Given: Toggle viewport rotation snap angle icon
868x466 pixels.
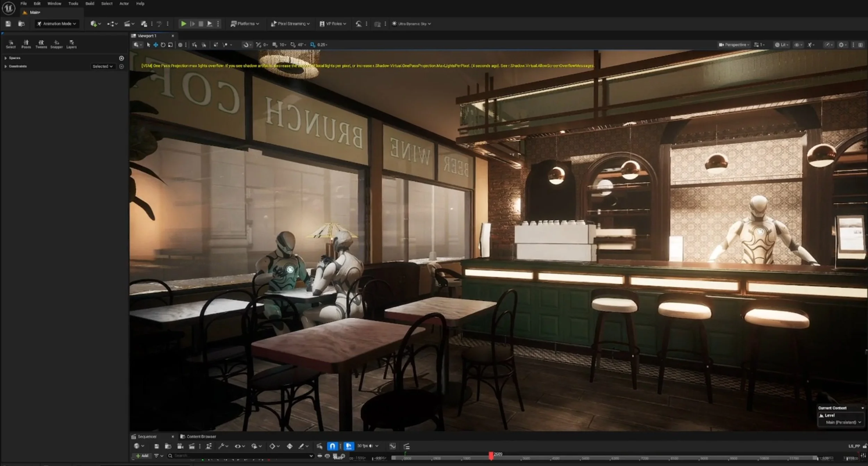Looking at the screenshot, I should point(293,45).
